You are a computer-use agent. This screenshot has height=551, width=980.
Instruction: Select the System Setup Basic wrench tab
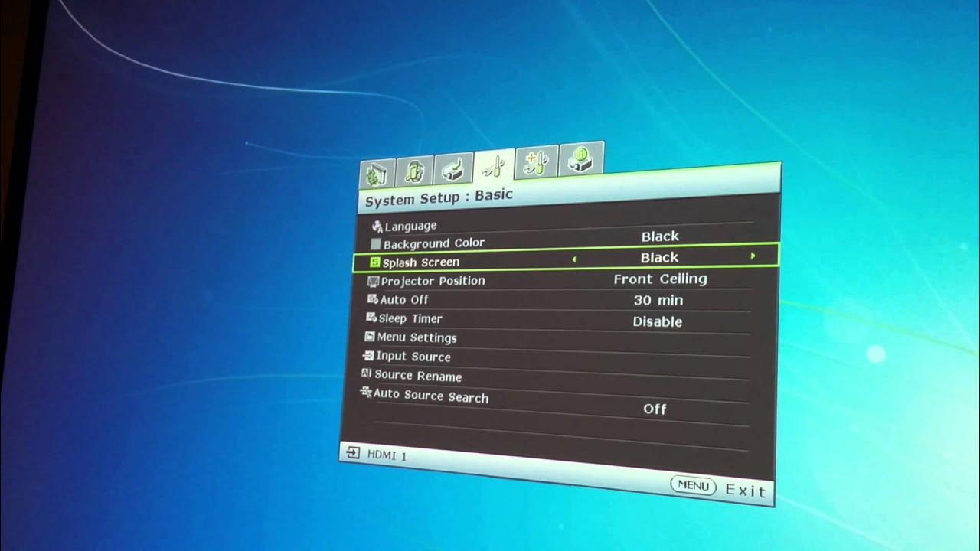(494, 165)
